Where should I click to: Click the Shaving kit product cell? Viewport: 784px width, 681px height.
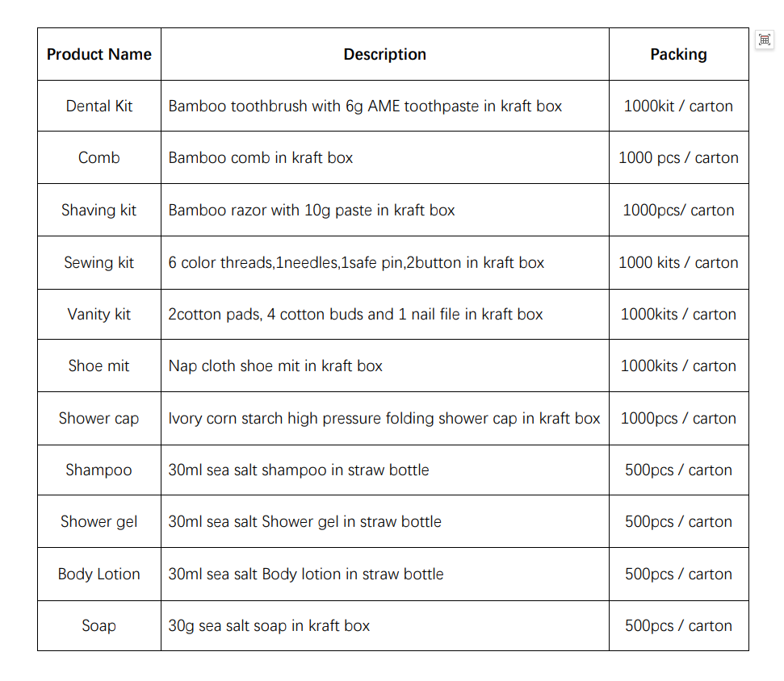pyautogui.click(x=99, y=210)
